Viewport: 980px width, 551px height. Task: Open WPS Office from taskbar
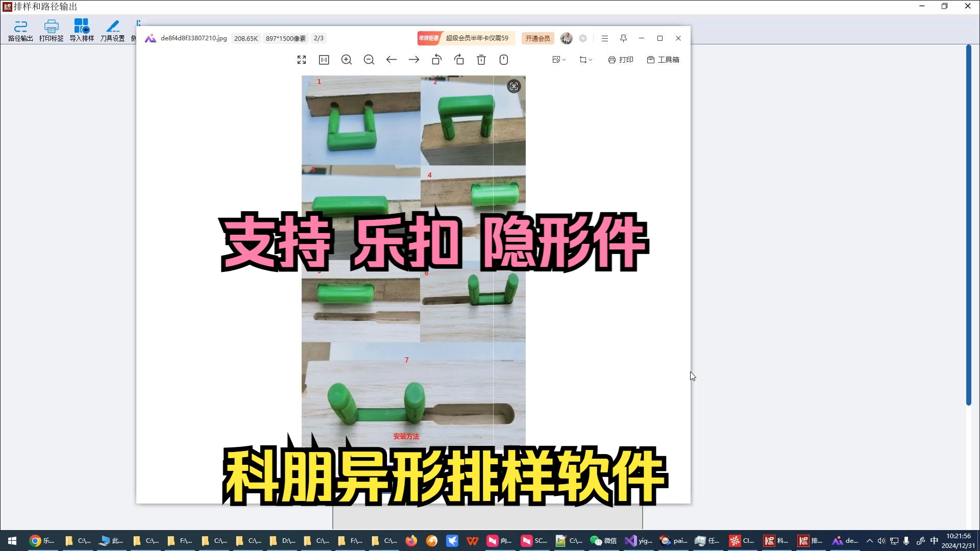(x=473, y=541)
